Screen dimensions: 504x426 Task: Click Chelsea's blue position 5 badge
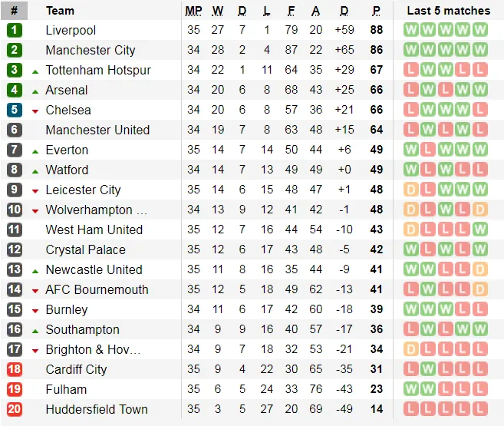tap(15, 110)
